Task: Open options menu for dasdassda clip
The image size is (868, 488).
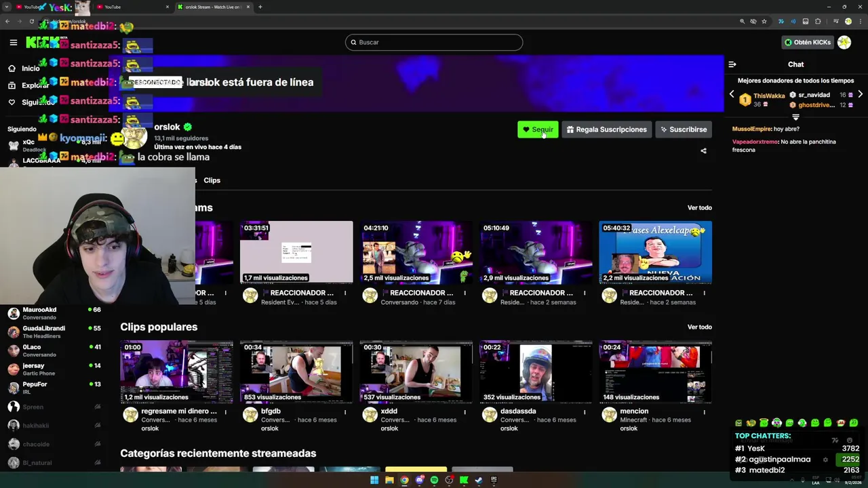Action: pyautogui.click(x=585, y=411)
